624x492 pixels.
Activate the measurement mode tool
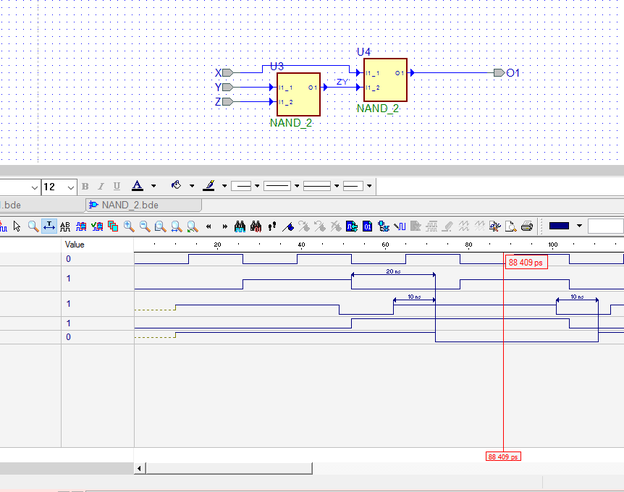pos(49,226)
